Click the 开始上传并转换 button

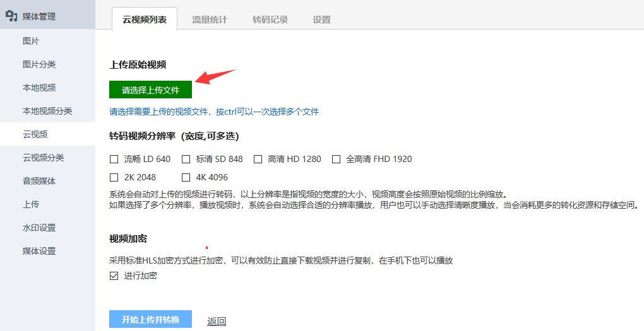click(151, 319)
